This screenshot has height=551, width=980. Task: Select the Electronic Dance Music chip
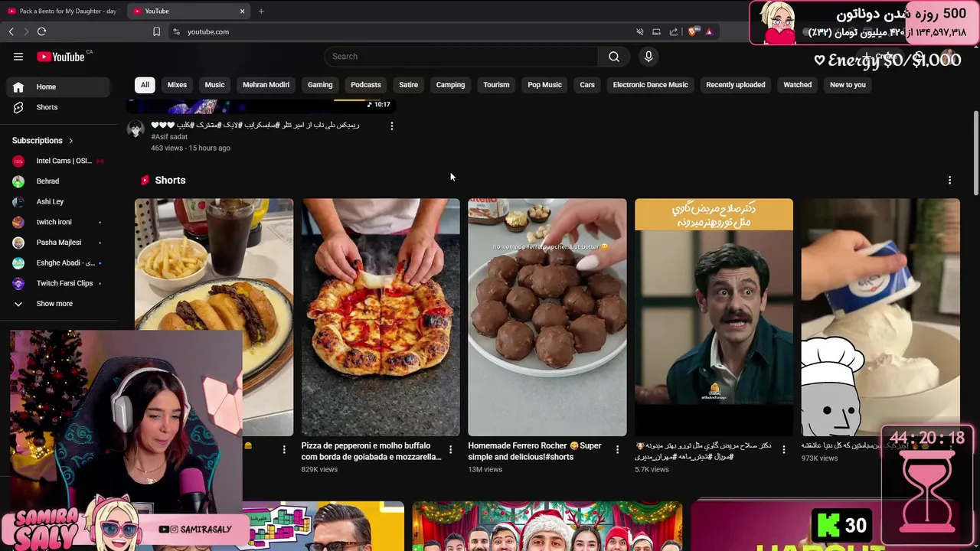pos(650,85)
